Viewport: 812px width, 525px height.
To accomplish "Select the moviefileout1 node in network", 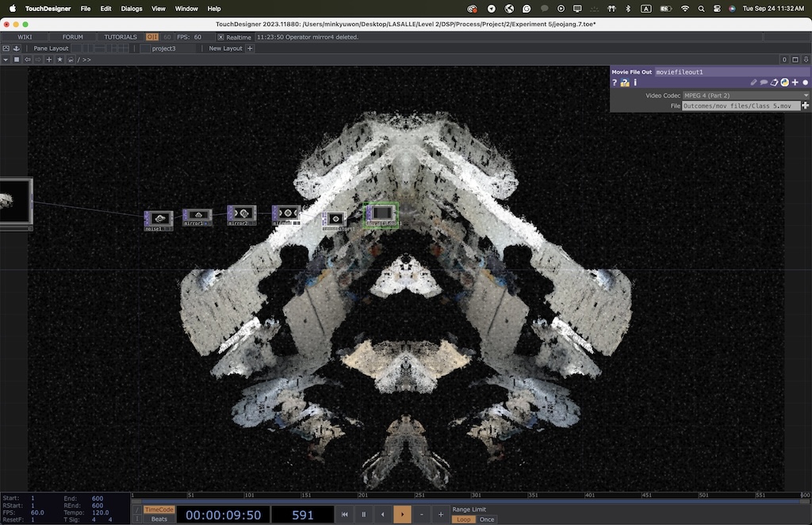I will 381,214.
